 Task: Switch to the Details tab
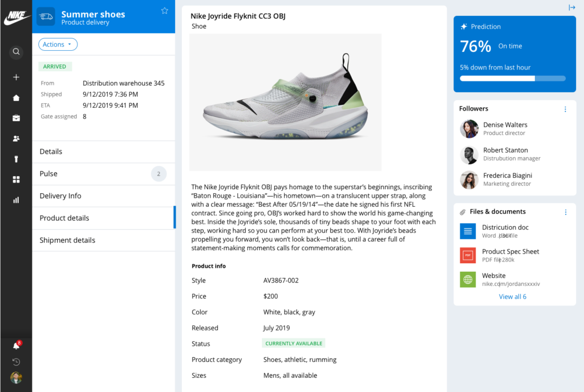pos(104,152)
